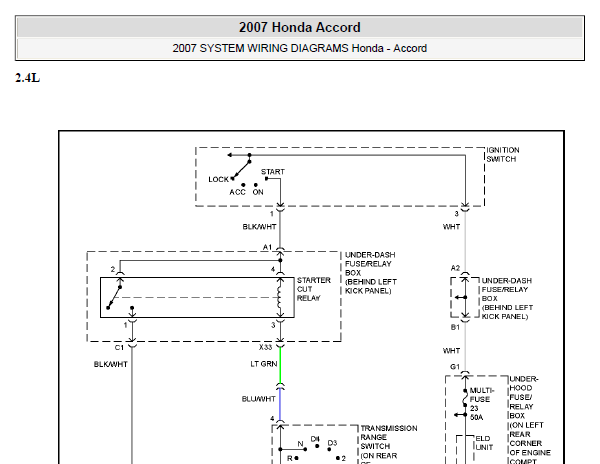The height and width of the screenshot is (464, 600).
Task: Click the "UNDER-HOOD FUSE/RELAY BOX" label
Action: coord(530,420)
